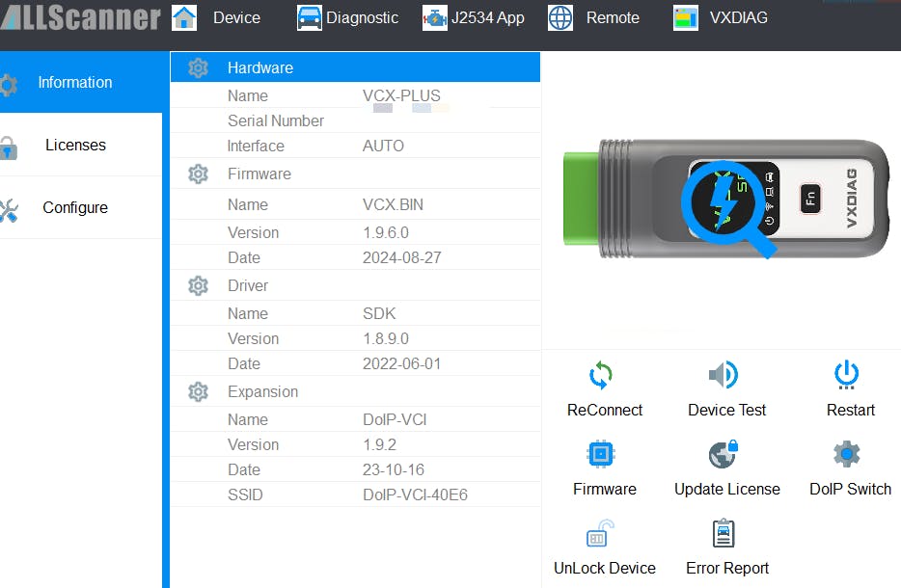Run the Device Test speaker icon
901x588 pixels.
pos(724,375)
